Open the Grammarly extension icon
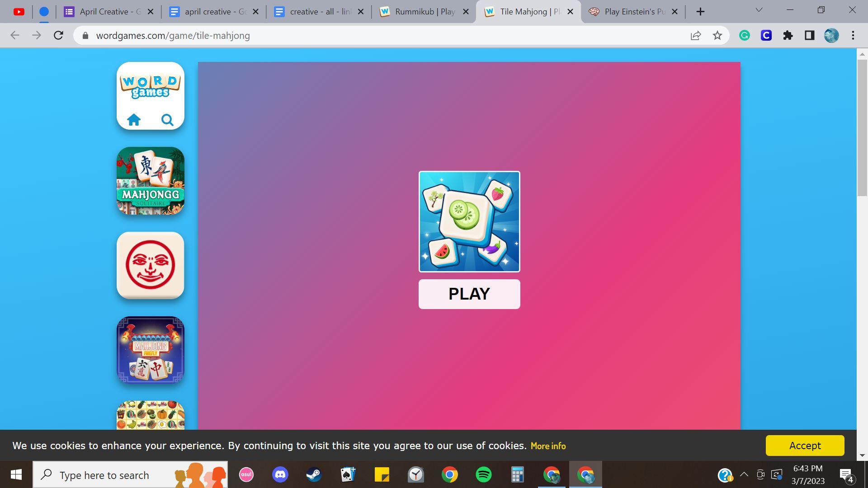 pos(745,36)
